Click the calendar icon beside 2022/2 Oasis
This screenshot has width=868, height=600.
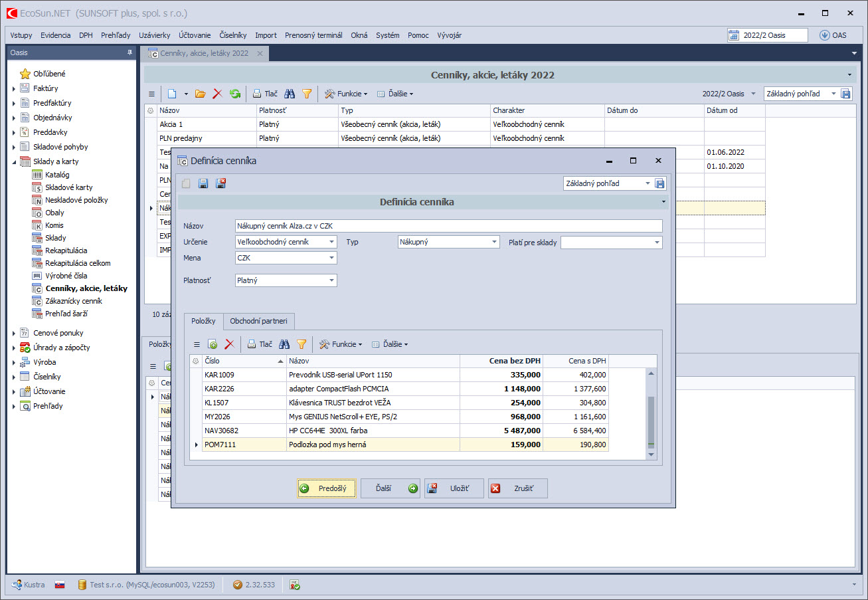(x=734, y=35)
